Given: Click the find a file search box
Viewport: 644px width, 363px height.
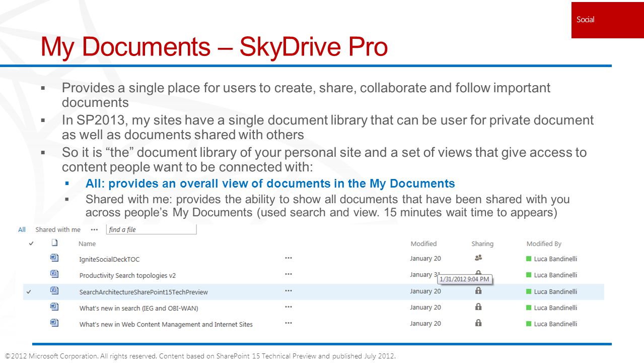Looking at the screenshot, I should click(x=151, y=229).
